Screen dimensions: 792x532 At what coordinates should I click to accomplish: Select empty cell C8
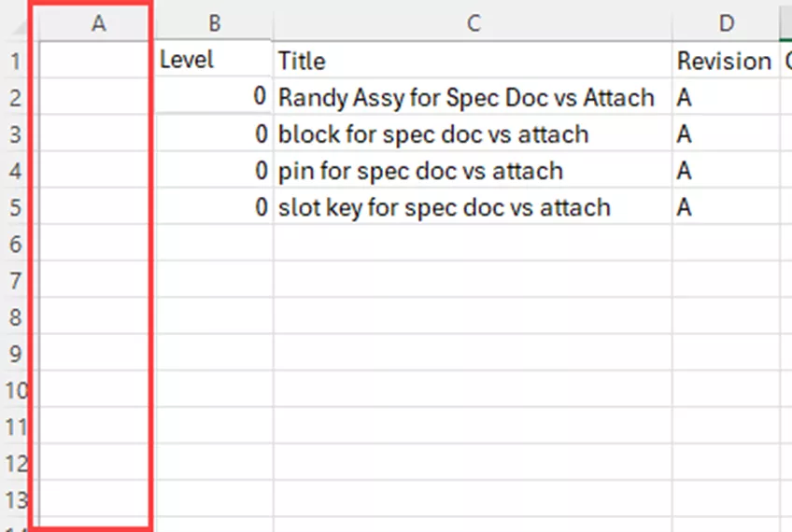click(x=473, y=316)
